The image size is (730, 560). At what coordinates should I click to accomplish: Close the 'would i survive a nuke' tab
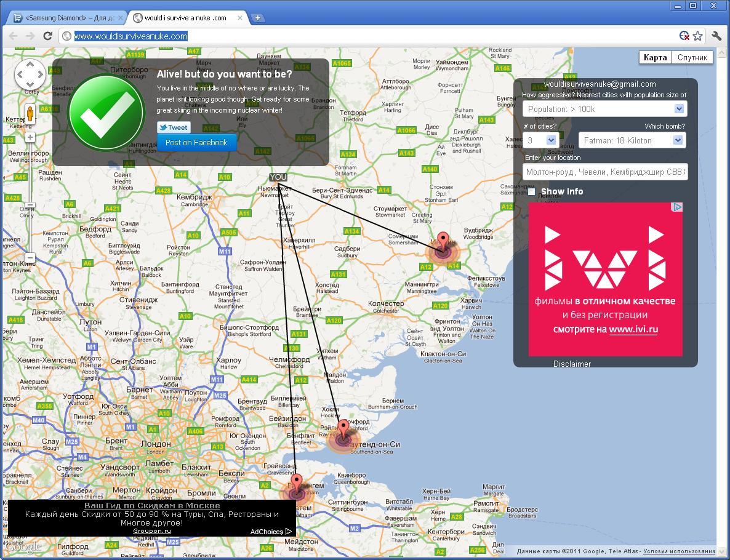tap(240, 18)
